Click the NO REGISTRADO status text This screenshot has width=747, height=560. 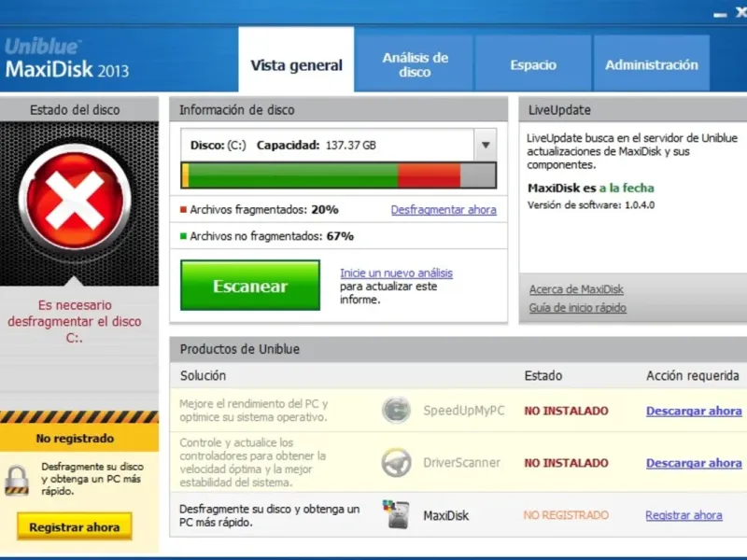[566, 515]
